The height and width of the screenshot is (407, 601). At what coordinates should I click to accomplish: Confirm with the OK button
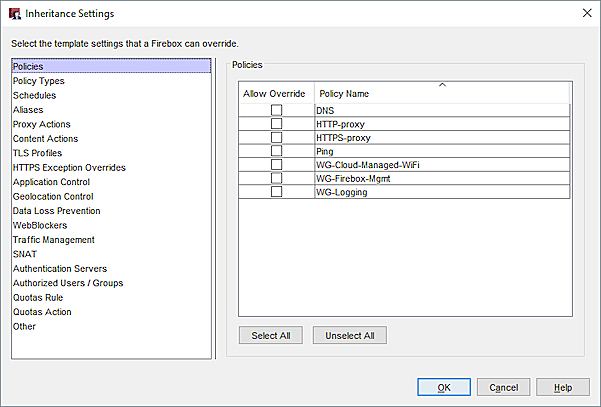[x=444, y=387]
